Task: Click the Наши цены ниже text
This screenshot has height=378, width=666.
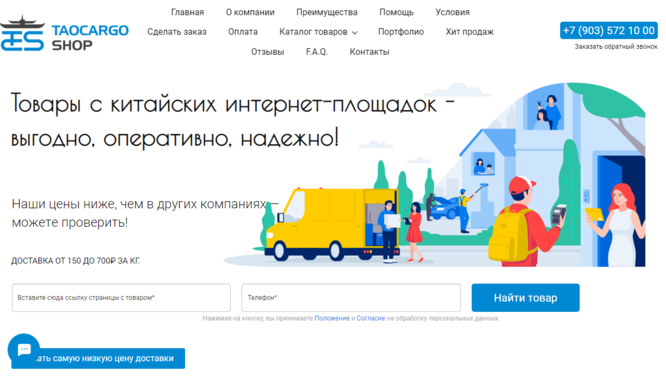Action: tap(144, 213)
